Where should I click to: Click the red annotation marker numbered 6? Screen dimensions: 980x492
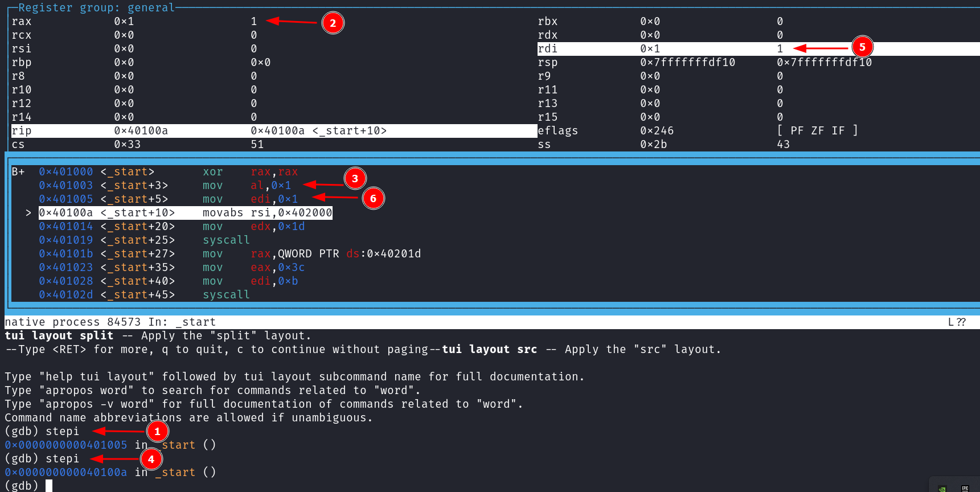point(373,199)
